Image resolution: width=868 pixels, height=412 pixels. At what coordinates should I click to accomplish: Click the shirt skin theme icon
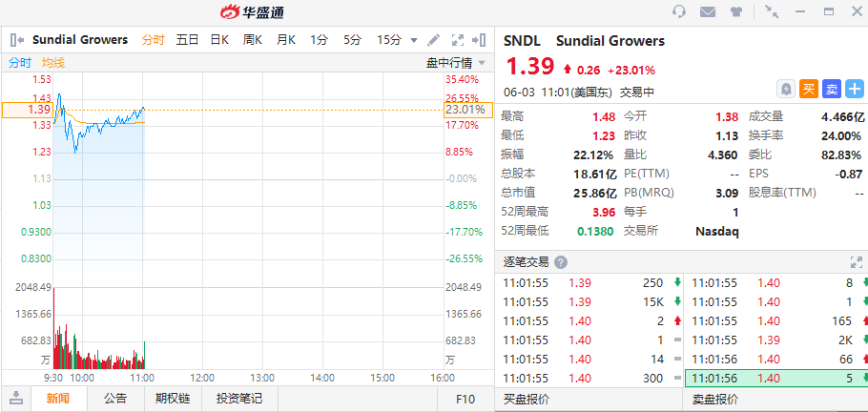click(x=735, y=11)
